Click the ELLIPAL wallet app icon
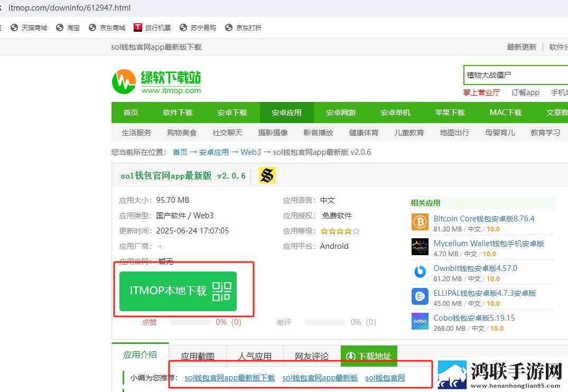568x392 pixels. pyautogui.click(x=420, y=296)
